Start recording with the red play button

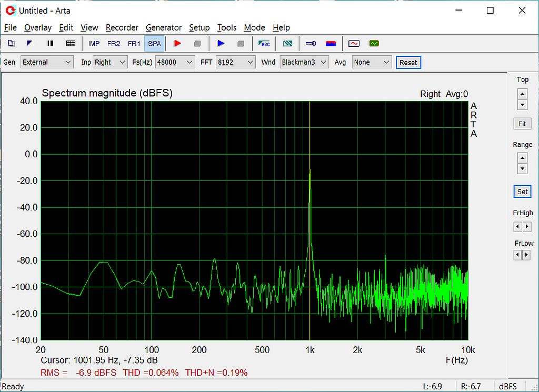click(x=177, y=43)
